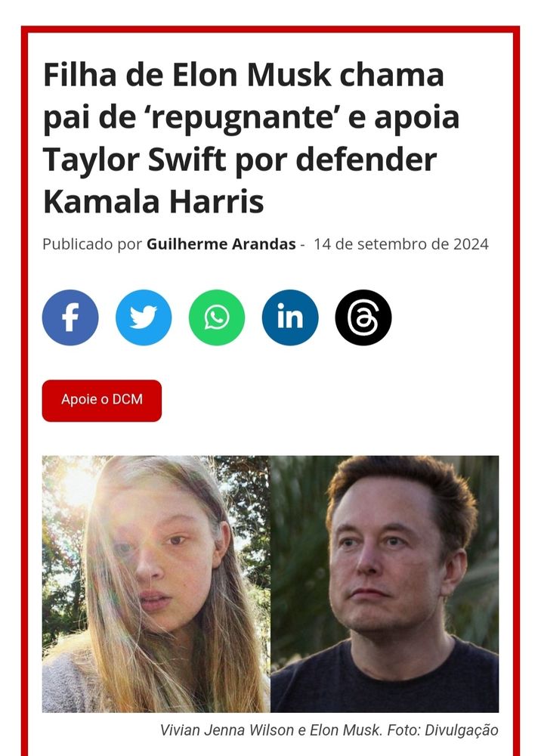Share the article on Twitter

tap(144, 318)
